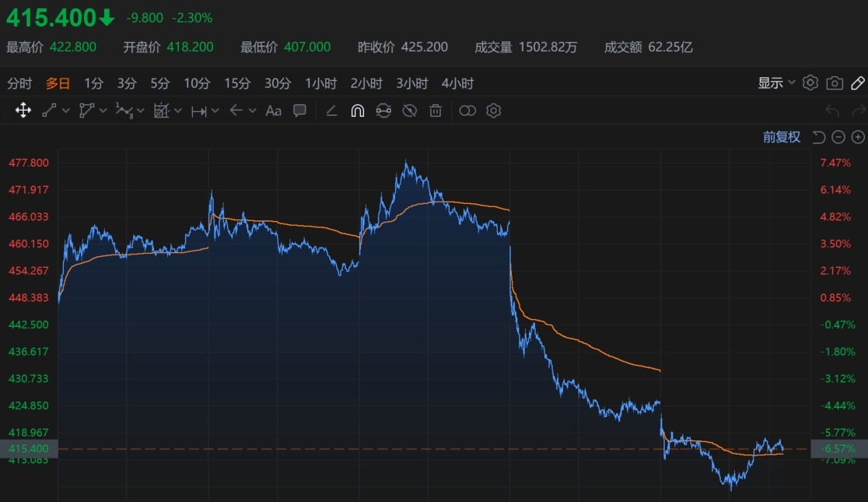Click the overlapping circles compare icon
The image size is (868, 502).
pyautogui.click(x=467, y=111)
